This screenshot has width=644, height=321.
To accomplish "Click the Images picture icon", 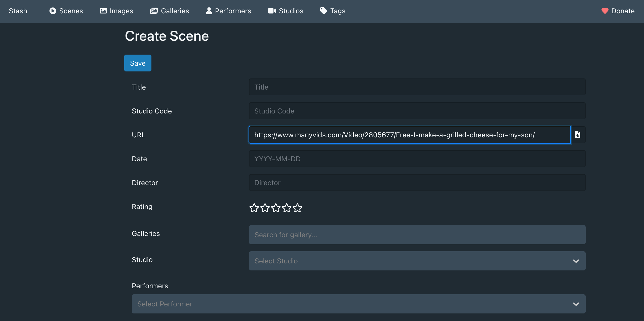I will (x=103, y=11).
